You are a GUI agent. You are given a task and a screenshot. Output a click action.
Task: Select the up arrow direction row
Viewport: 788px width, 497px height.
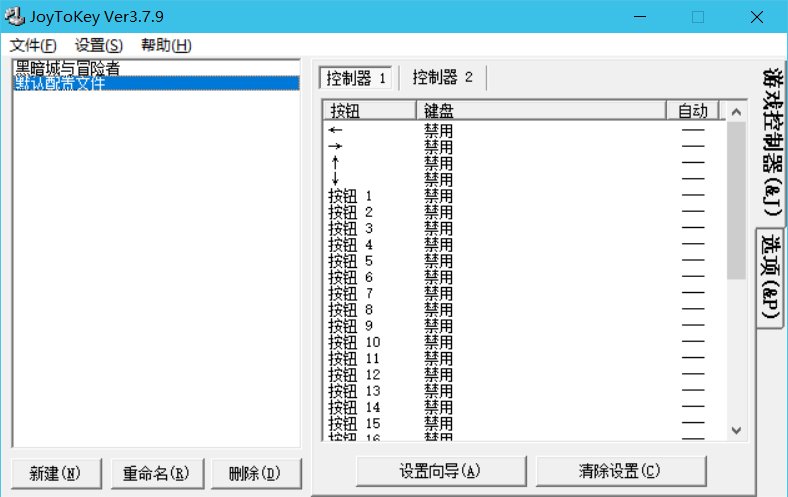pyautogui.click(x=524, y=162)
